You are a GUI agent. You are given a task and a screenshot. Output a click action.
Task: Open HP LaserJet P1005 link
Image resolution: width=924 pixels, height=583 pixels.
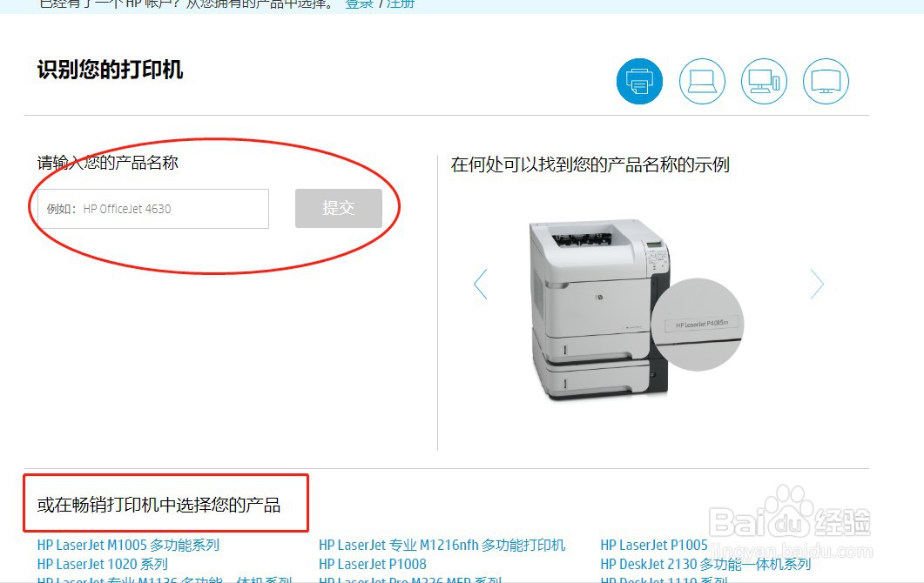[653, 546]
